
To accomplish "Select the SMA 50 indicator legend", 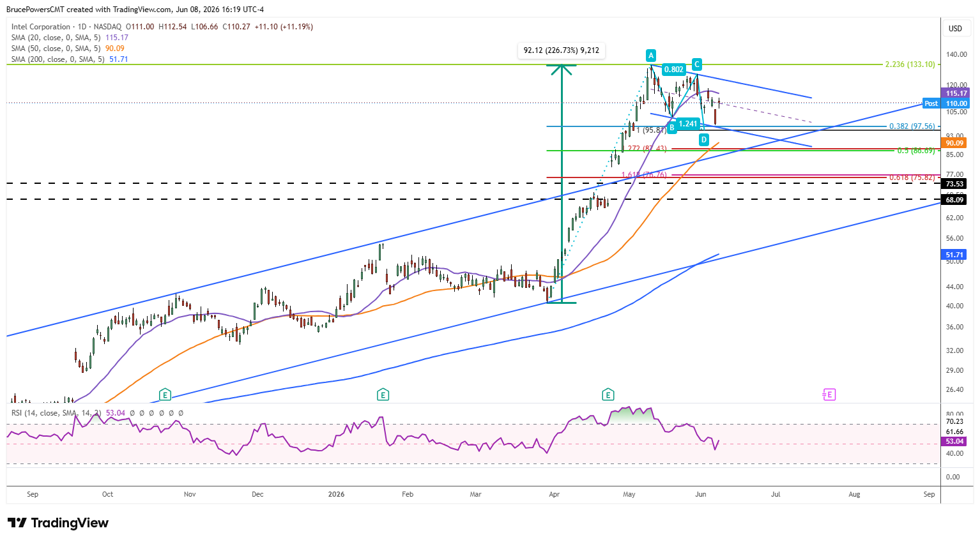I will pos(68,49).
